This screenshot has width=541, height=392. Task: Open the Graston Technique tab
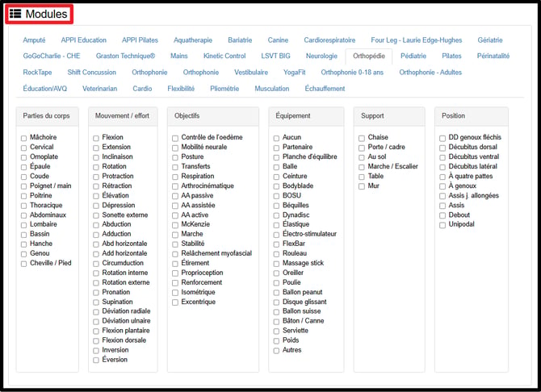pos(125,56)
